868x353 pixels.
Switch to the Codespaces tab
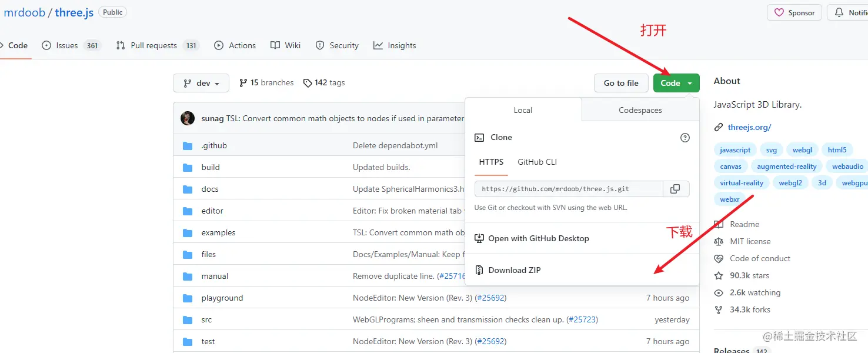click(x=640, y=110)
